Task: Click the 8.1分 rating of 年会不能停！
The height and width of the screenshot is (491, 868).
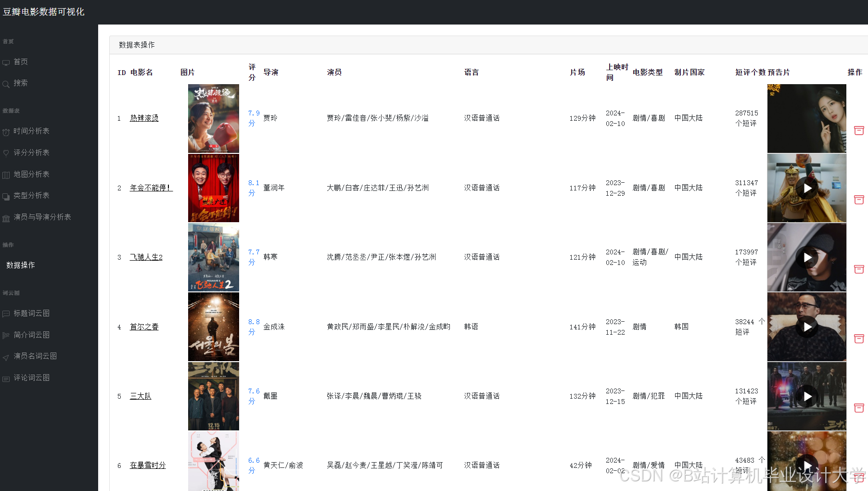Action: tap(254, 188)
